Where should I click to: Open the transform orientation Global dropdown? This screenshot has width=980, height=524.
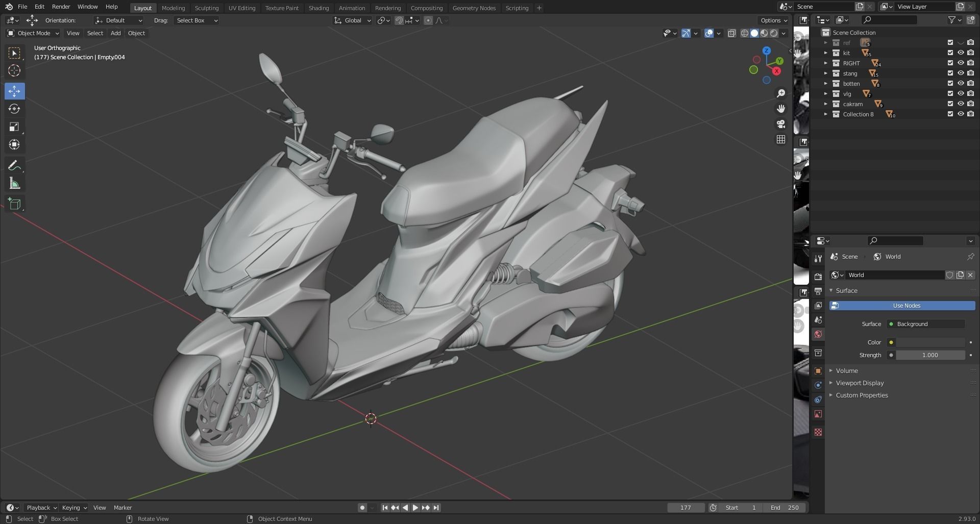352,20
